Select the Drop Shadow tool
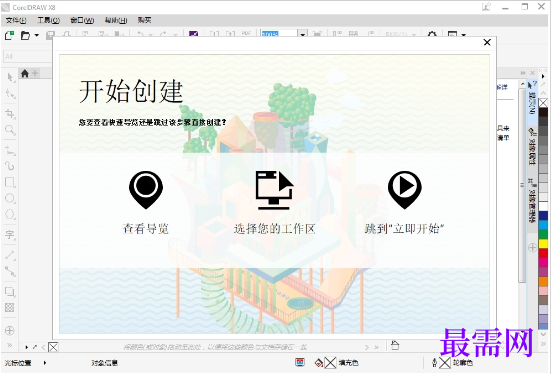This screenshot has height=374, width=552. [x=10, y=291]
